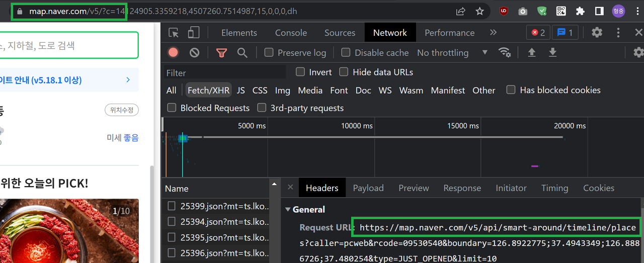This screenshot has height=263, width=644.
Task: Select the Payload tab
Action: point(368,188)
